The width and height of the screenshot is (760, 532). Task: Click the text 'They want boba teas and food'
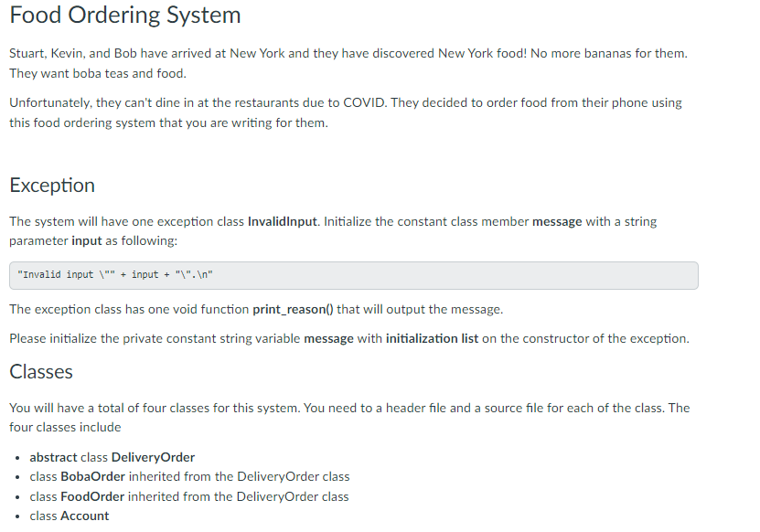point(98,73)
